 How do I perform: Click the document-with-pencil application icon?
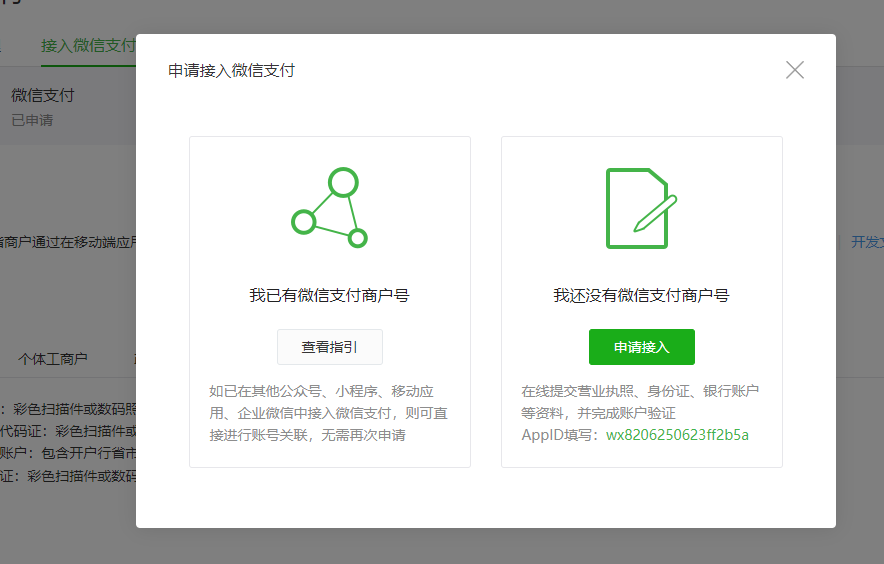coord(642,208)
